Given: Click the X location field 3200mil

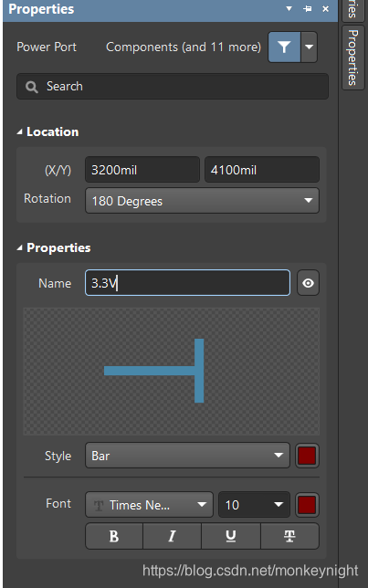Looking at the screenshot, I should pyautogui.click(x=142, y=170).
